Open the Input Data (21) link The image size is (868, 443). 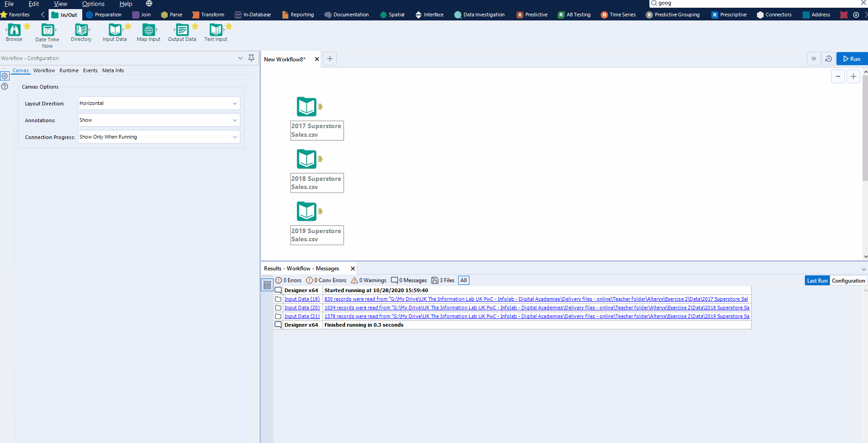[x=302, y=316]
